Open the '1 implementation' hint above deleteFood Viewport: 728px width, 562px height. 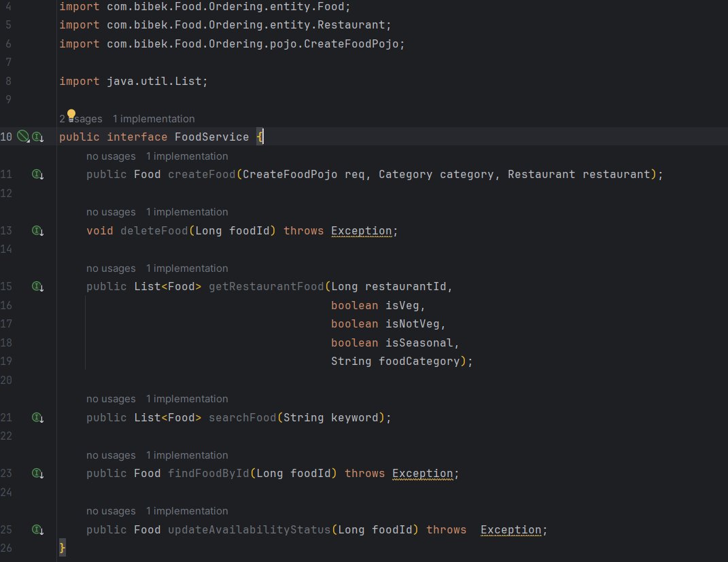pos(187,212)
